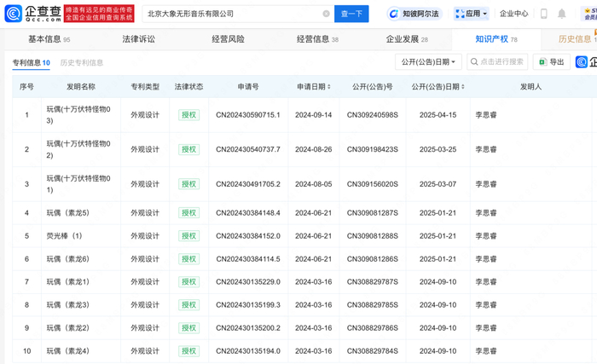Click the mobile phone icon in header

tap(544, 14)
